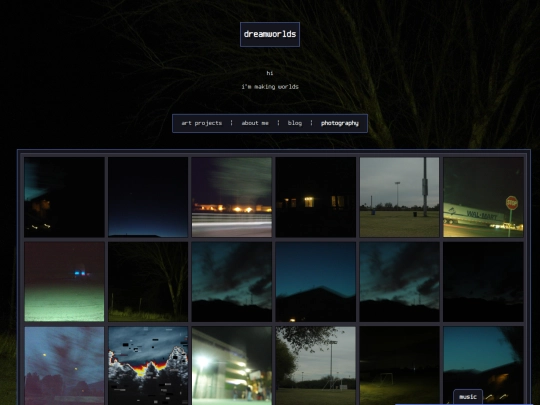Open the music widget button
The width and height of the screenshot is (540, 405).
tap(468, 397)
